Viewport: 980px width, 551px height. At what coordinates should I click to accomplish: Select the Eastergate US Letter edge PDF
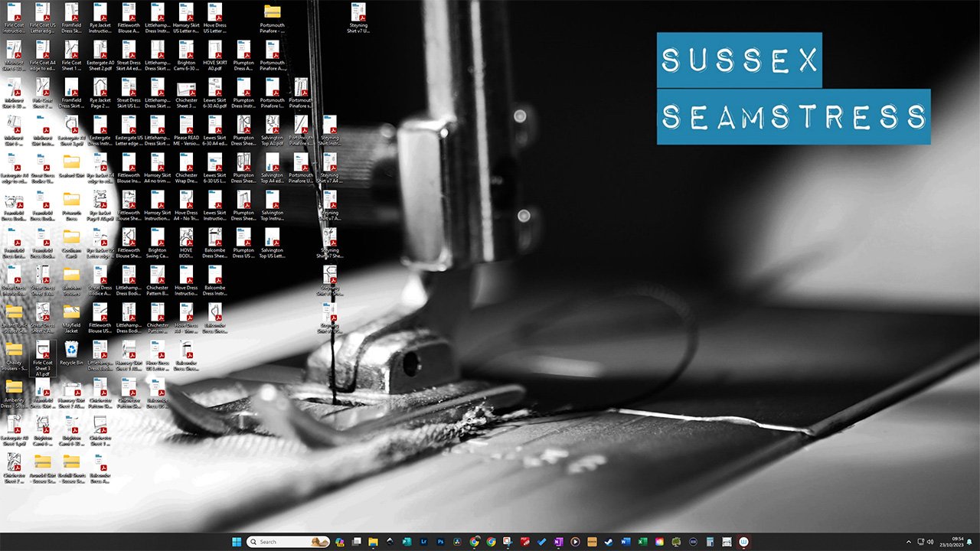[129, 132]
